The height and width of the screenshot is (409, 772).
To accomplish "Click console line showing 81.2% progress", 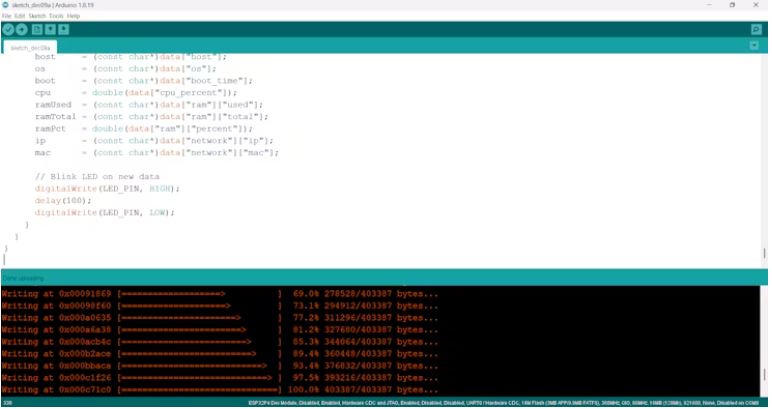I will (x=220, y=330).
